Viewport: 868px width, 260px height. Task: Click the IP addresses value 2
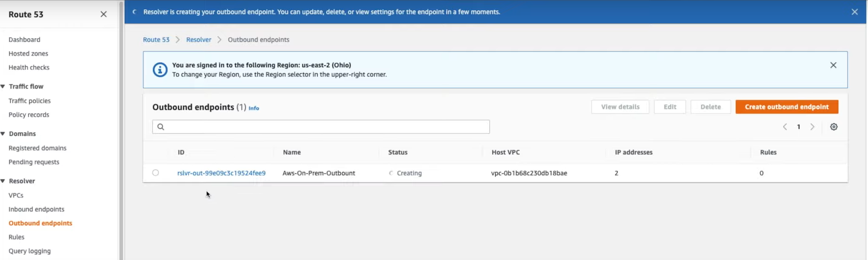tap(617, 173)
